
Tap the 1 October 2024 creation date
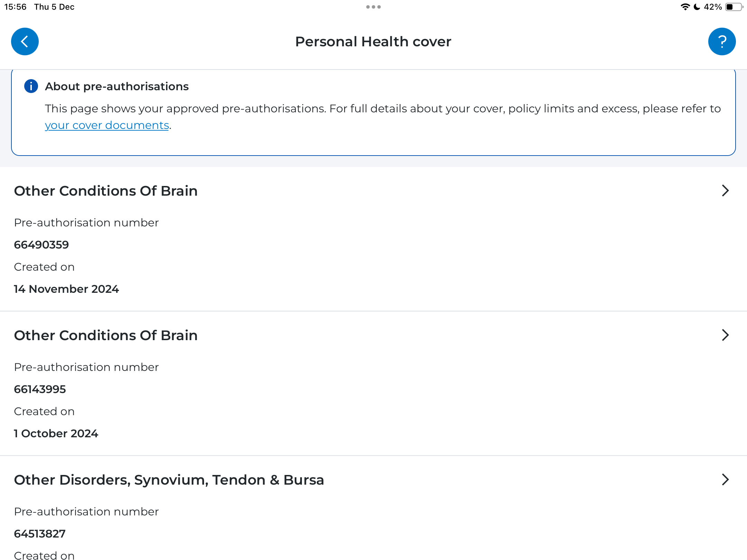click(x=56, y=433)
